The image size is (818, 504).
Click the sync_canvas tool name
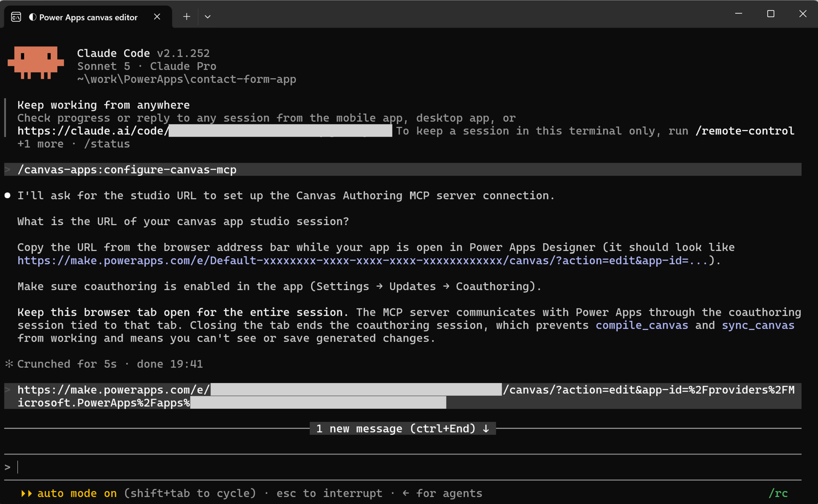[x=758, y=325]
